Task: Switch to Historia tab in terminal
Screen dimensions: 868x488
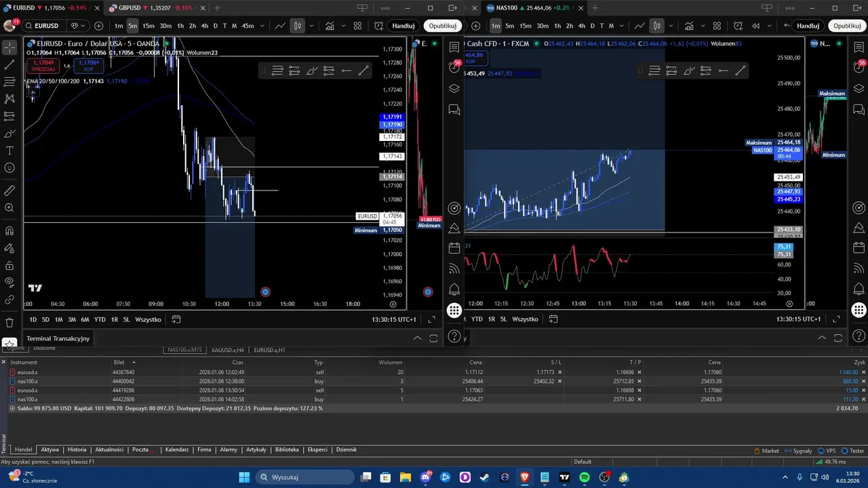Action: click(x=77, y=449)
